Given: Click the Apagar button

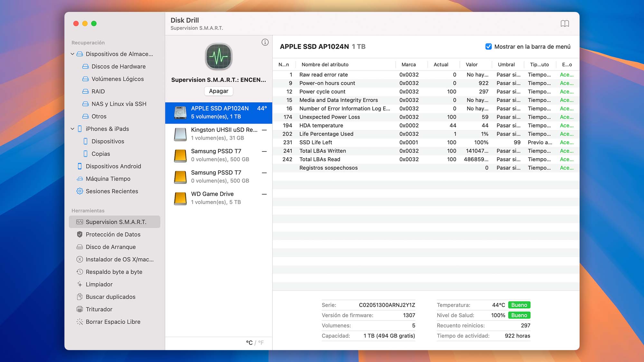Looking at the screenshot, I should point(219,91).
